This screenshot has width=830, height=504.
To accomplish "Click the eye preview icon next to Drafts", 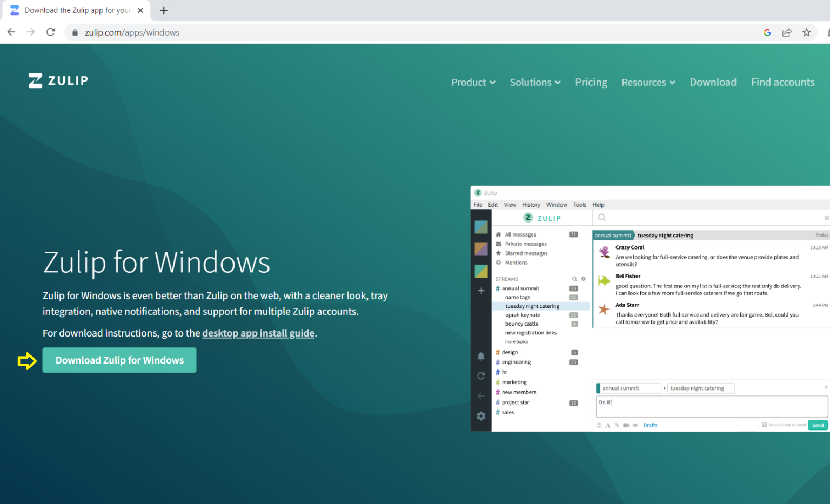I will tap(635, 425).
